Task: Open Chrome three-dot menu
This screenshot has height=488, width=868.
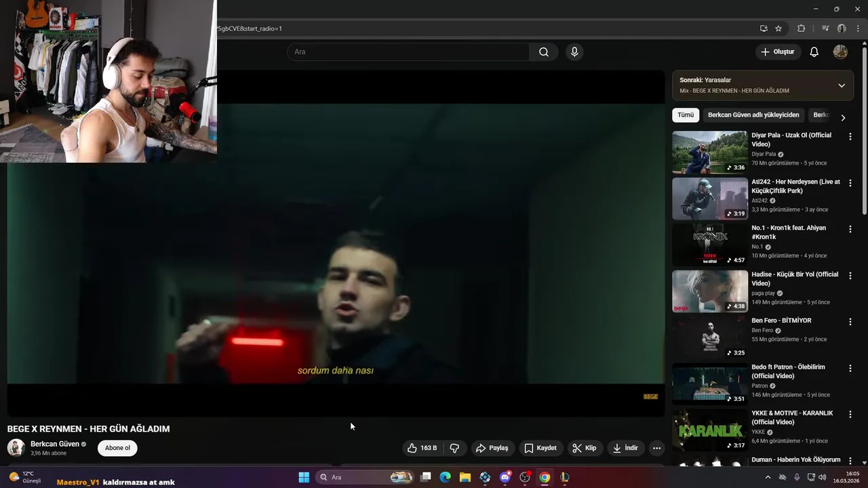Action: coord(858,28)
